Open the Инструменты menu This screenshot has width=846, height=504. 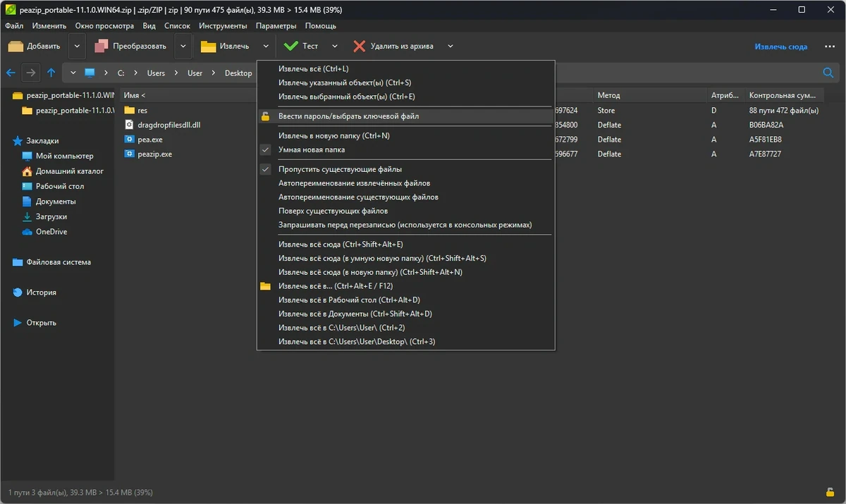click(x=223, y=26)
